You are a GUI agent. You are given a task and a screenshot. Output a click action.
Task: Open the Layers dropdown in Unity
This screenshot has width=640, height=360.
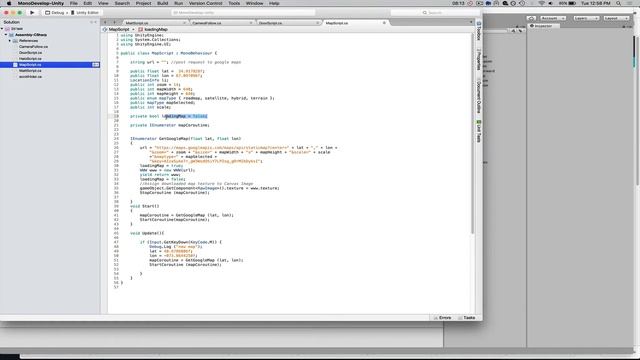[x=586, y=18]
